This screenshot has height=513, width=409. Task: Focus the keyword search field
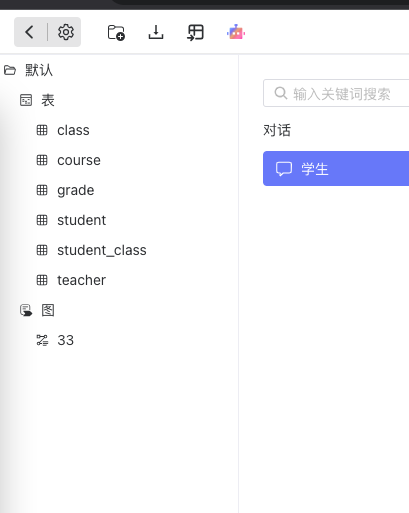point(336,93)
